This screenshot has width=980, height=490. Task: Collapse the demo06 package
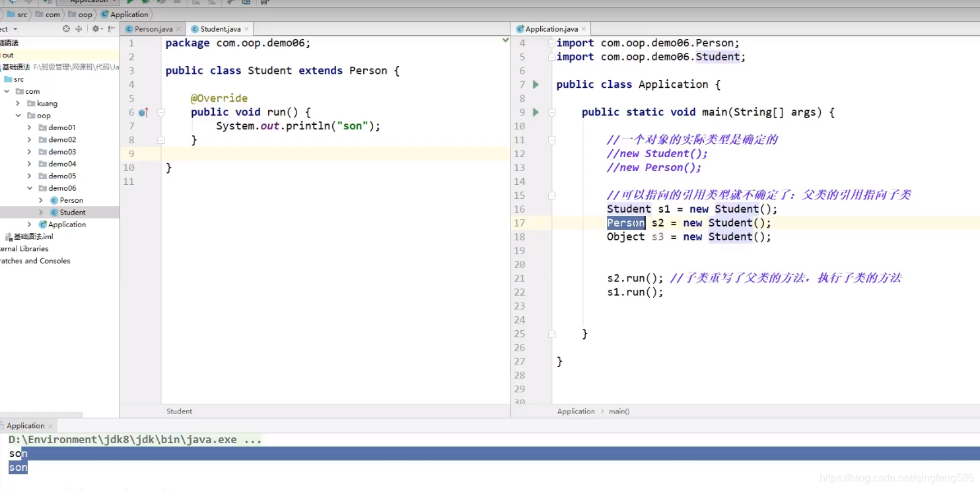point(29,188)
